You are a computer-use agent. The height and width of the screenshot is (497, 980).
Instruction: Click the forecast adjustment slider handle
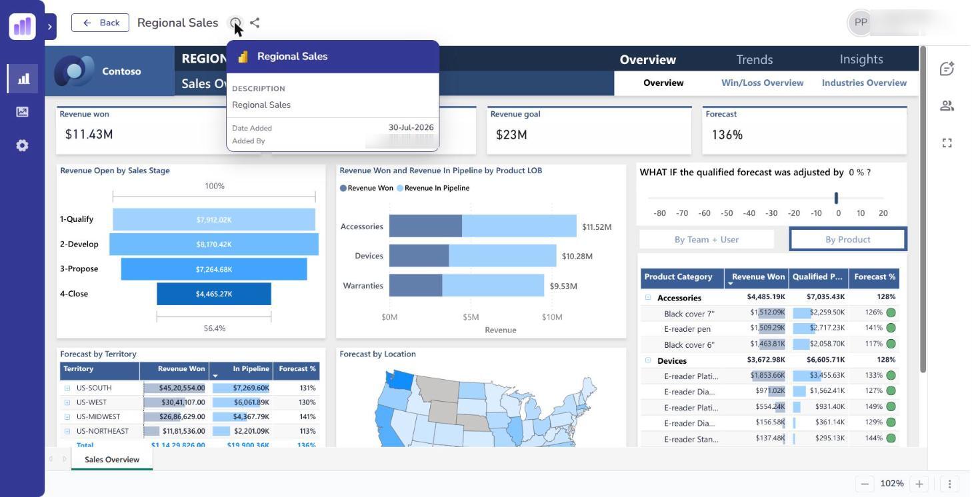836,198
